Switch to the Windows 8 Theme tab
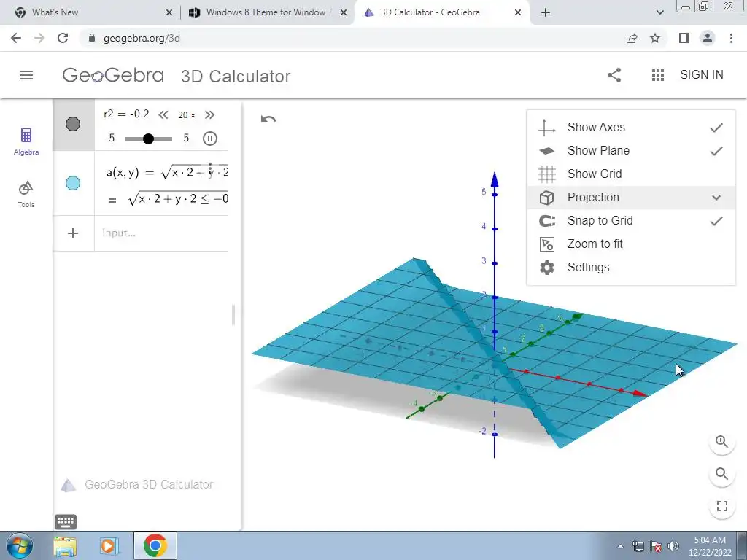The height and width of the screenshot is (560, 747). pyautogui.click(x=266, y=12)
